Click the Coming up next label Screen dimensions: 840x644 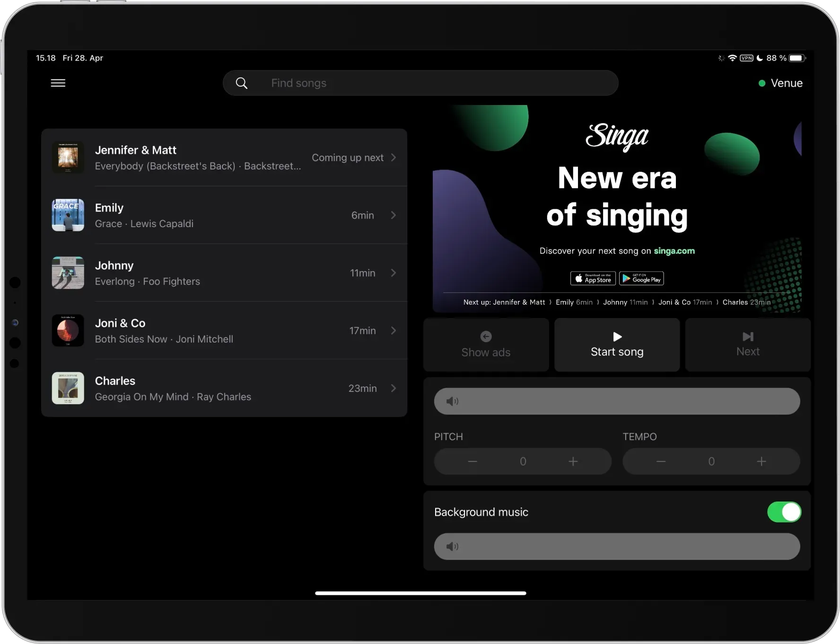[348, 158]
